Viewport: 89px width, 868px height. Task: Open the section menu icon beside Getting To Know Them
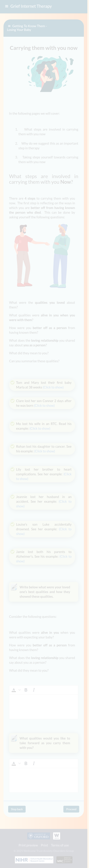click(9, 26)
